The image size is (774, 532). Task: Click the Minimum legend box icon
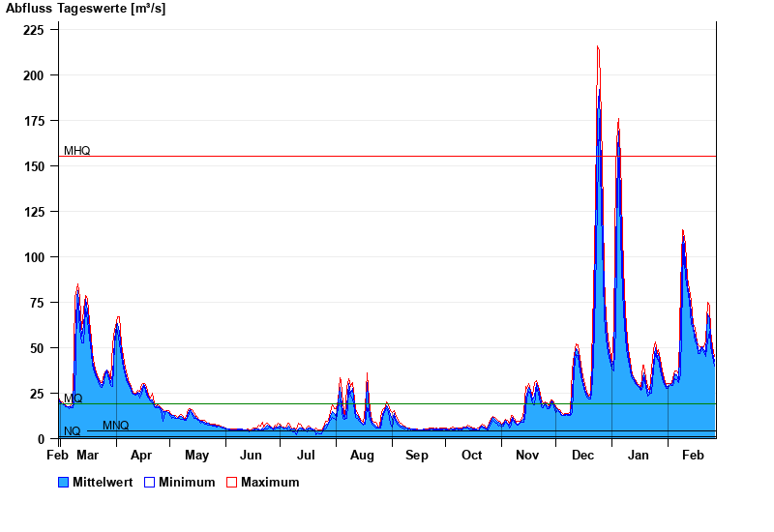coord(150,482)
